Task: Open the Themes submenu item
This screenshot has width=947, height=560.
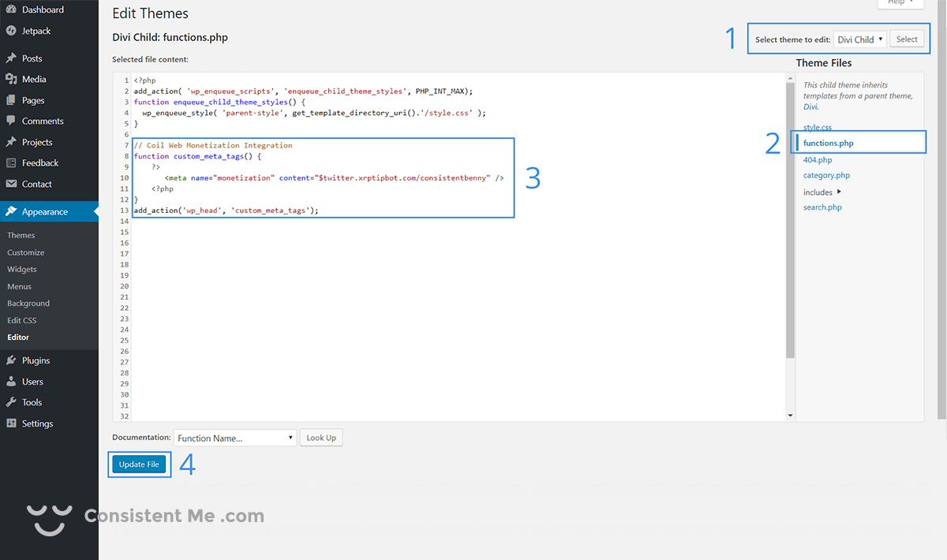Action: pos(21,235)
